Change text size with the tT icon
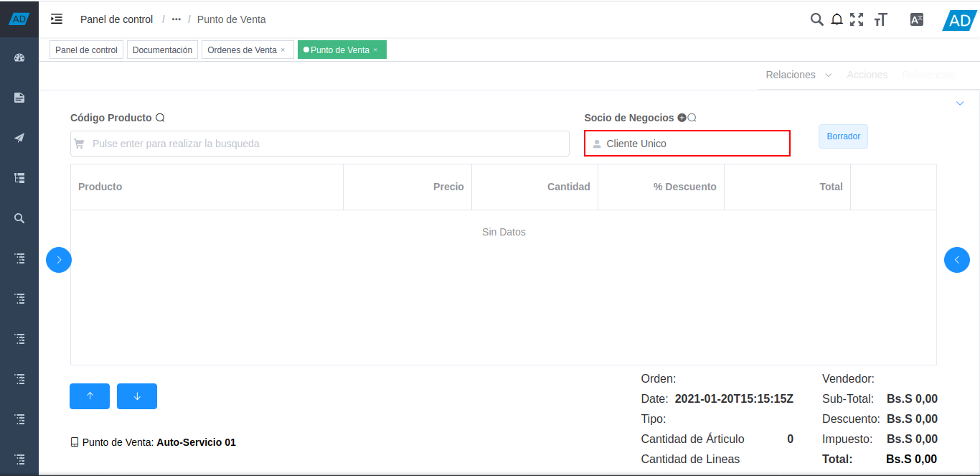Viewport: 980px width, 476px height. pos(880,19)
